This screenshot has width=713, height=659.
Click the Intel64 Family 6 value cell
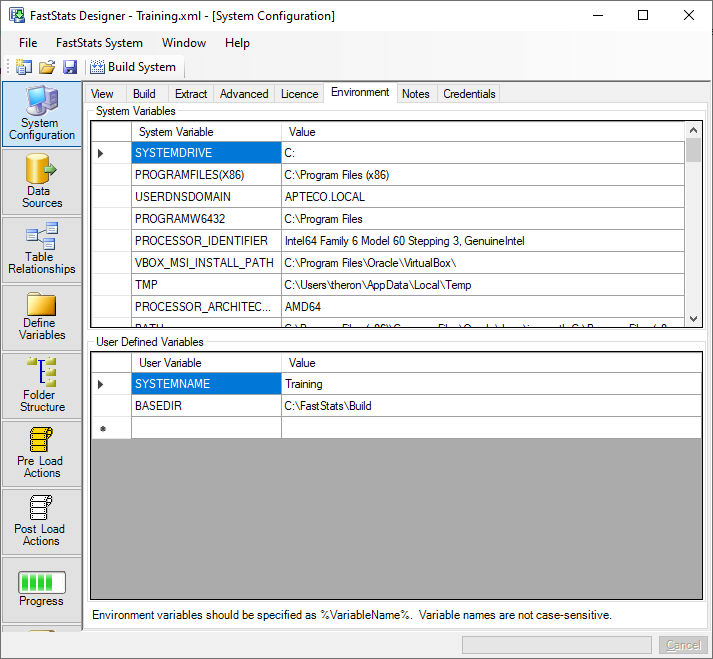pos(483,241)
